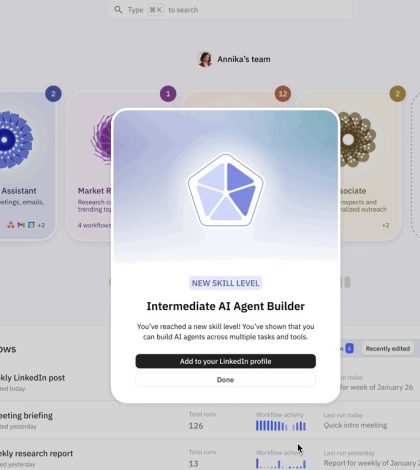Click the olive badge showing 2
The height and width of the screenshot is (470, 420).
pyautogui.click(x=397, y=94)
